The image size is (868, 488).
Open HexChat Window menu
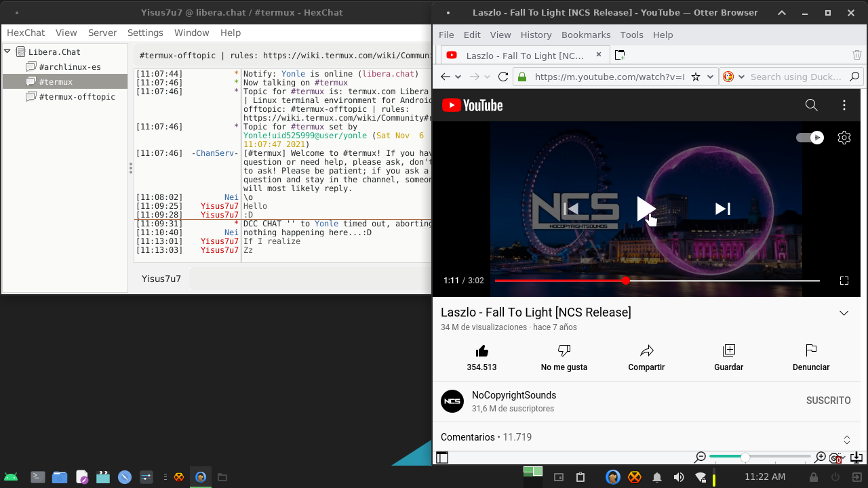[x=192, y=33]
